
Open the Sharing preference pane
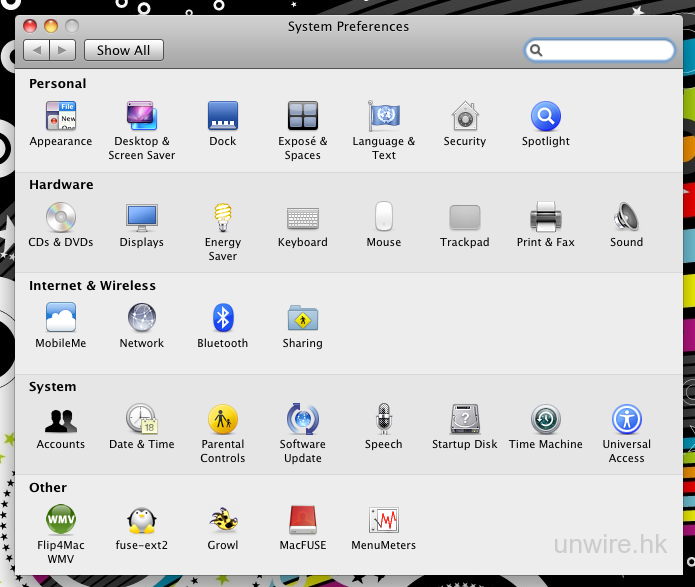coord(302,318)
